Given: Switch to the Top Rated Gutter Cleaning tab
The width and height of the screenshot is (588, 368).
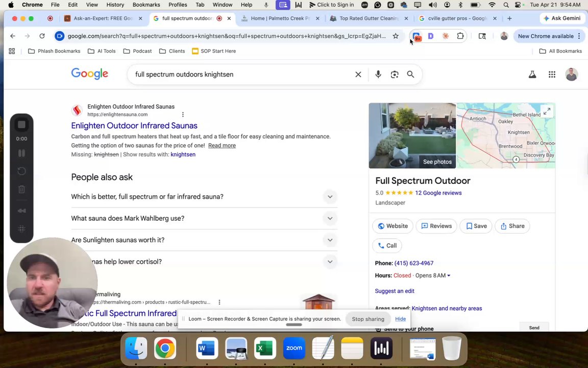Looking at the screenshot, I should [369, 18].
